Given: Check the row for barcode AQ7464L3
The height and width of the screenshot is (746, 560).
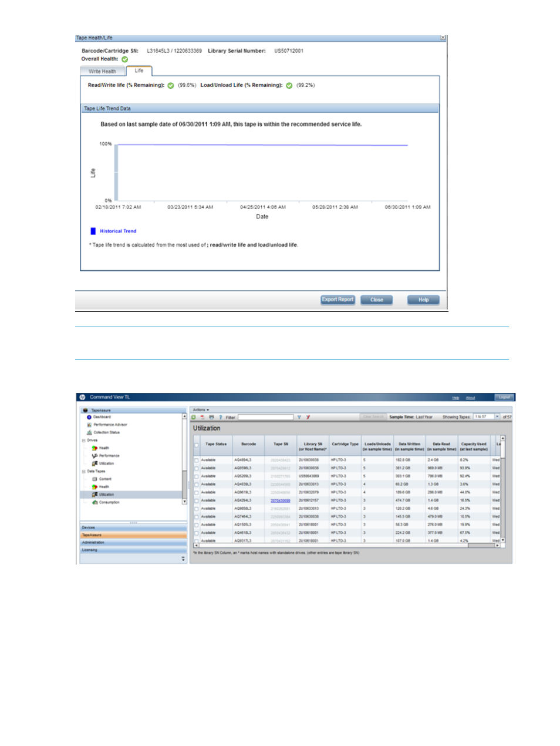Looking at the screenshot, I should click(196, 517).
